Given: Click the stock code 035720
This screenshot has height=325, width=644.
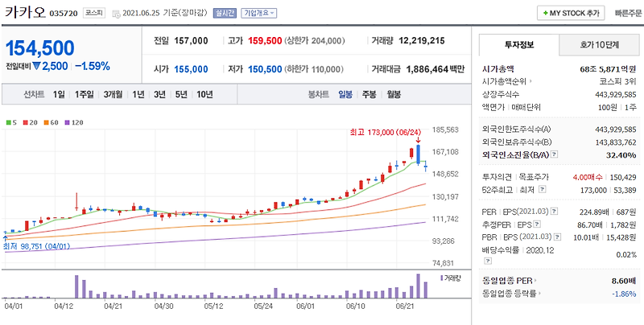Looking at the screenshot, I should 64,13.
